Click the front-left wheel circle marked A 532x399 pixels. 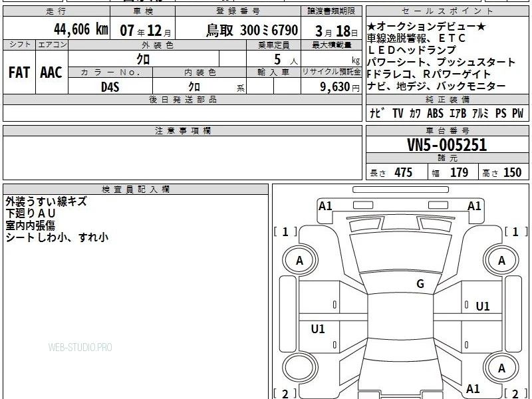point(300,261)
